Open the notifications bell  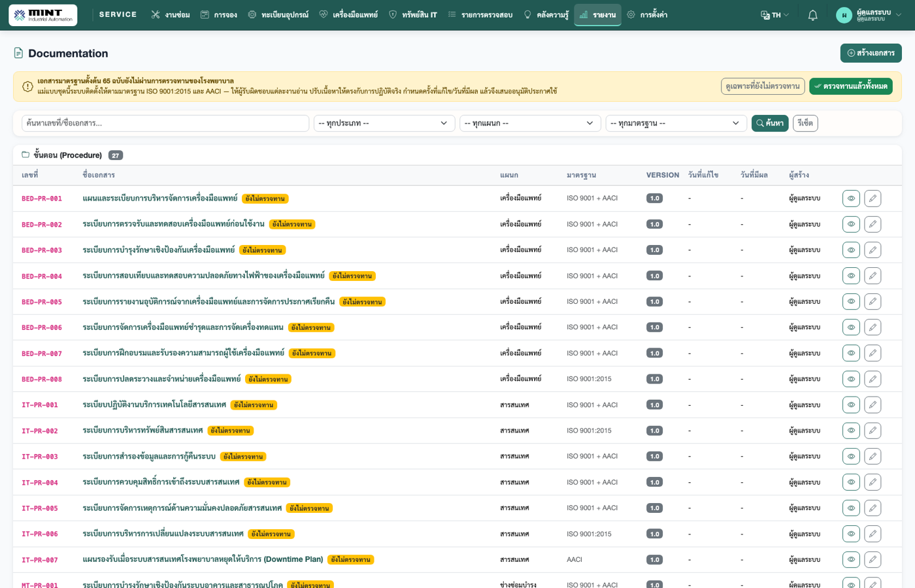812,15
